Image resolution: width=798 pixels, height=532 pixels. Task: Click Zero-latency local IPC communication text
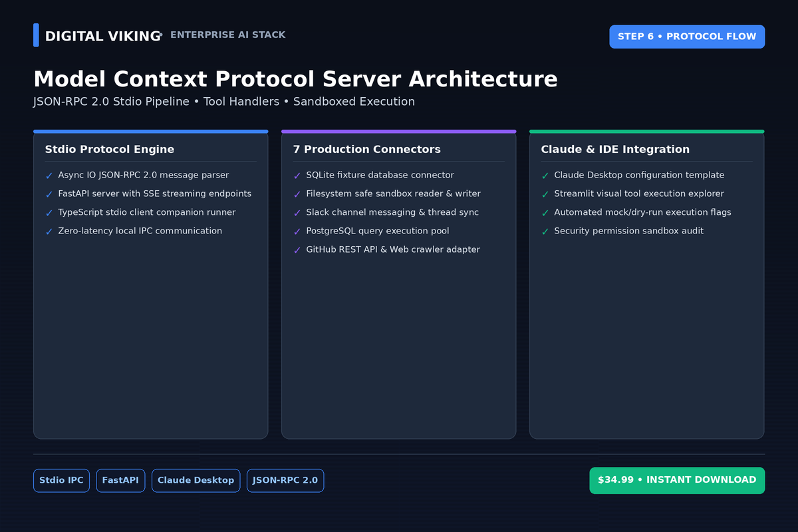point(140,231)
